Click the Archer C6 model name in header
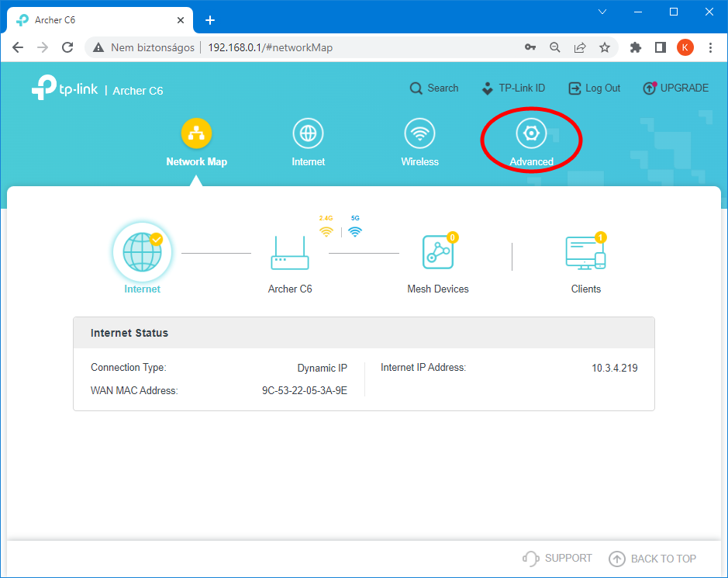728x578 pixels. (138, 91)
